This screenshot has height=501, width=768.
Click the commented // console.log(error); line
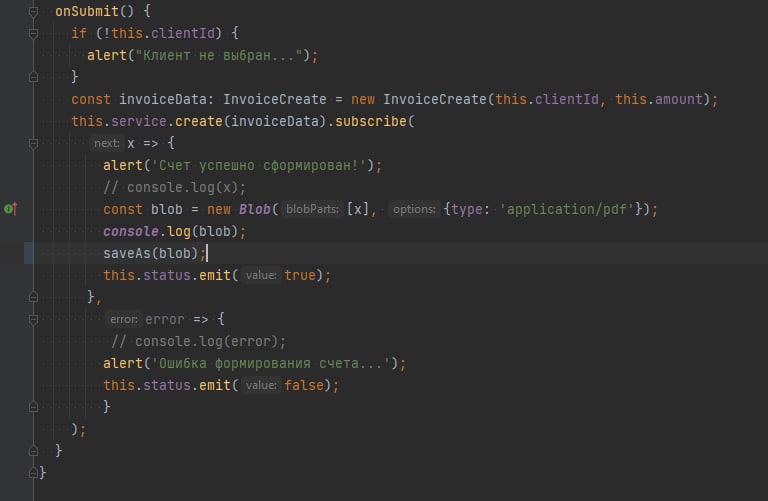[x=198, y=341]
